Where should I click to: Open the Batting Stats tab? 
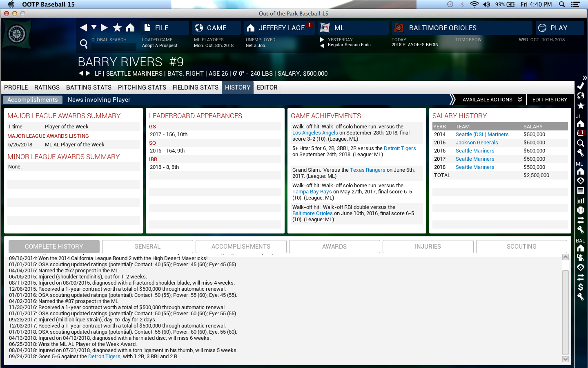89,88
